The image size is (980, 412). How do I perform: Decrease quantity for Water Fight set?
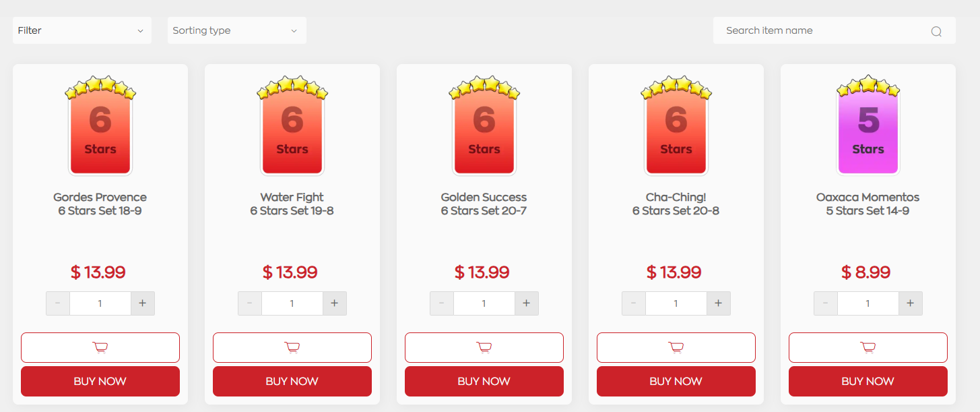pos(250,303)
